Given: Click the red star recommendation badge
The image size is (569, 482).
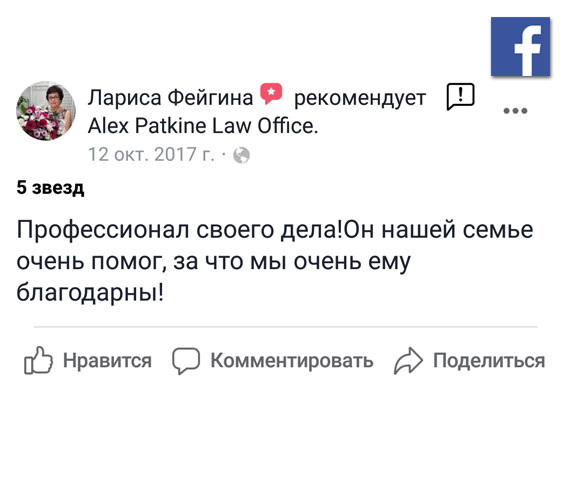Looking at the screenshot, I should (x=271, y=94).
